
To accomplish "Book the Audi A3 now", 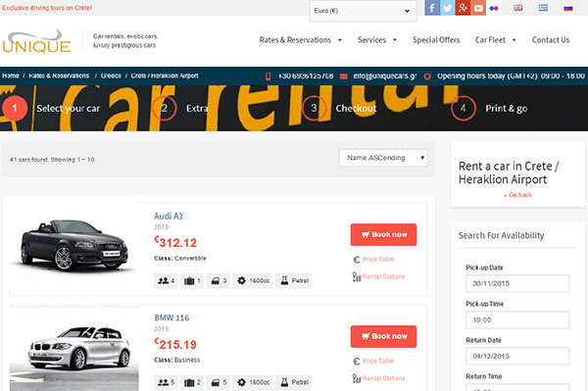I will click(383, 234).
